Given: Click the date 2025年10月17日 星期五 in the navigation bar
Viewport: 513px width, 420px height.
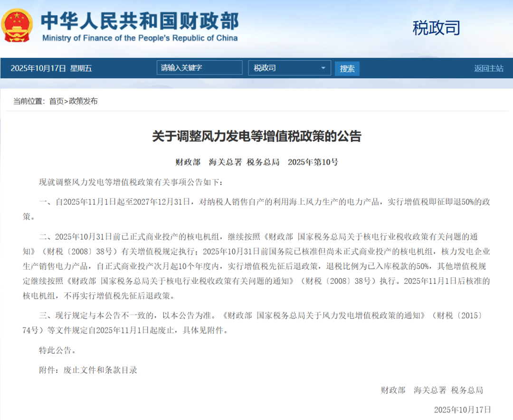Looking at the screenshot, I should (51, 68).
